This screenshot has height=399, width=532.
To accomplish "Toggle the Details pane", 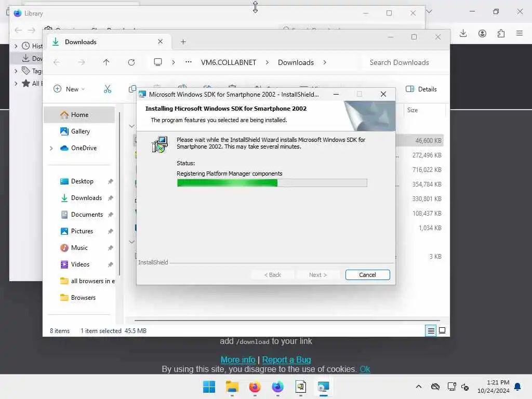I will pyautogui.click(x=421, y=89).
